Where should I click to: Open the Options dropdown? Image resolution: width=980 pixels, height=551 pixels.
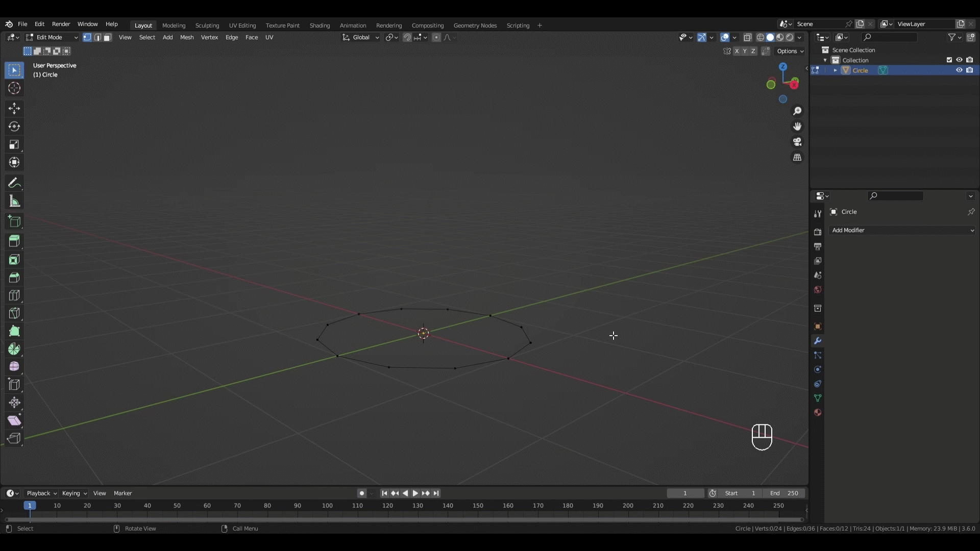tap(790, 51)
